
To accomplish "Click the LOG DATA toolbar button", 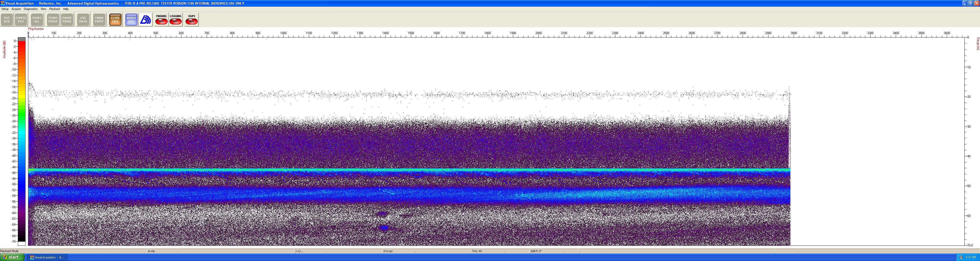I will (83, 20).
